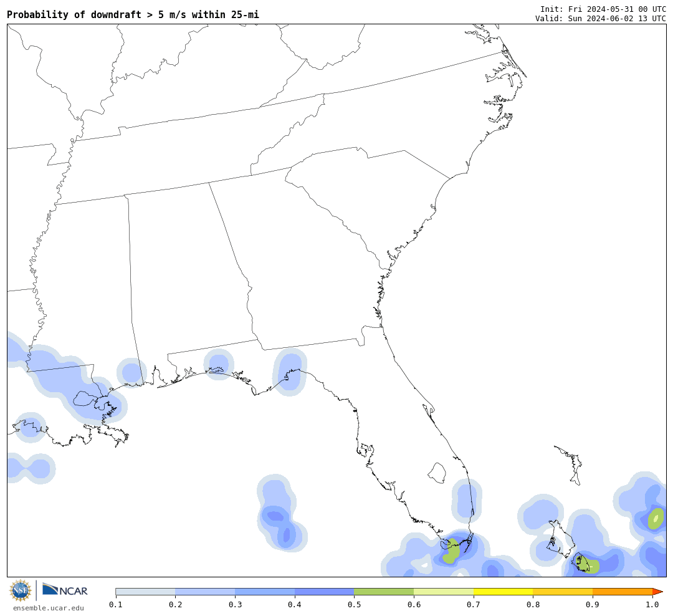Click the red arrow tip of the colorbar
The height and width of the screenshot is (616, 673).
pos(657,592)
